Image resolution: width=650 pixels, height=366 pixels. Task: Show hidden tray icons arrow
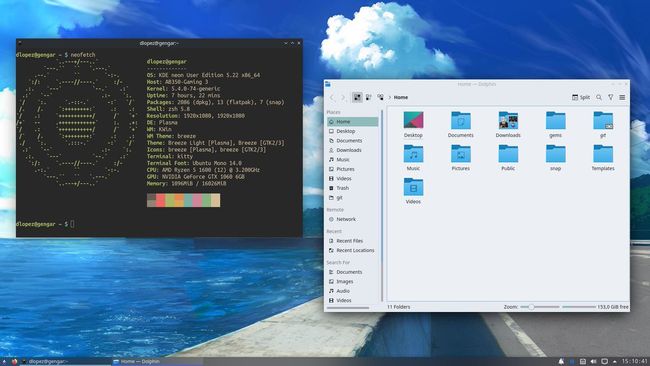[x=615, y=361]
